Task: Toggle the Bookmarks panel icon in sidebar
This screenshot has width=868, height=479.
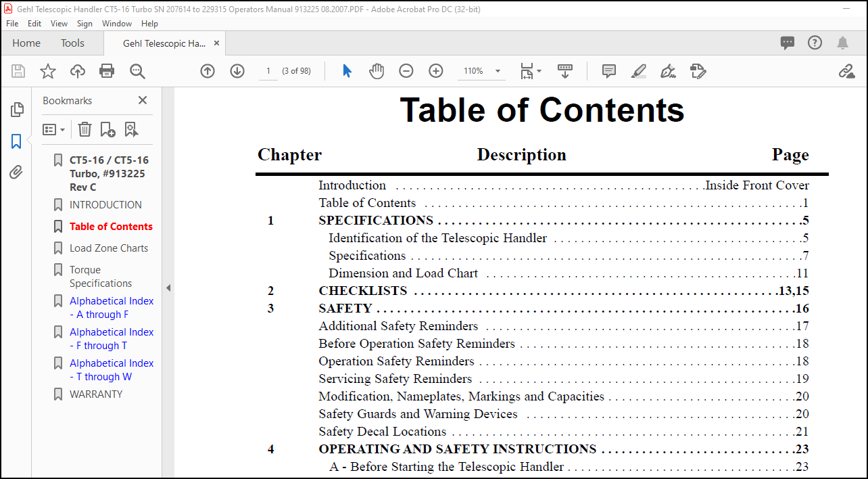Action: pos(16,141)
